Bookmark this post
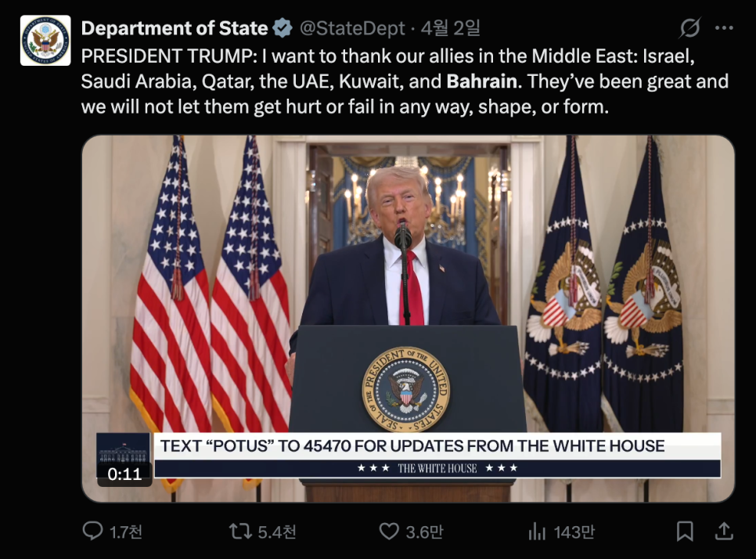Image resolution: width=756 pixels, height=559 pixels. tap(685, 532)
